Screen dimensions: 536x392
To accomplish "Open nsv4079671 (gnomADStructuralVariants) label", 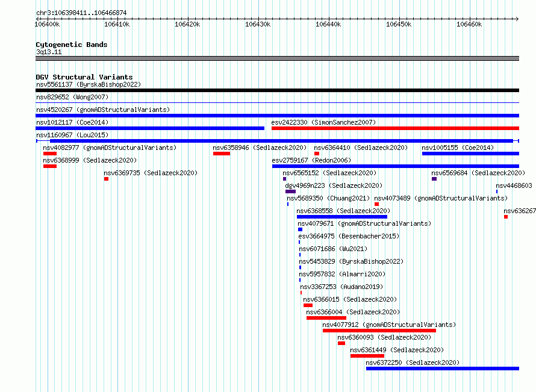I will [x=365, y=223].
